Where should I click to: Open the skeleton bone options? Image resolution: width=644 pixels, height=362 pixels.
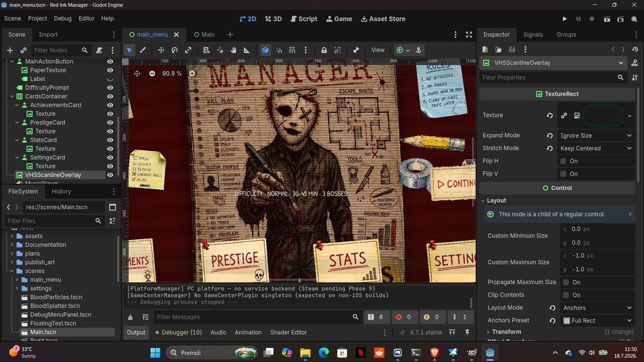tap(356, 50)
